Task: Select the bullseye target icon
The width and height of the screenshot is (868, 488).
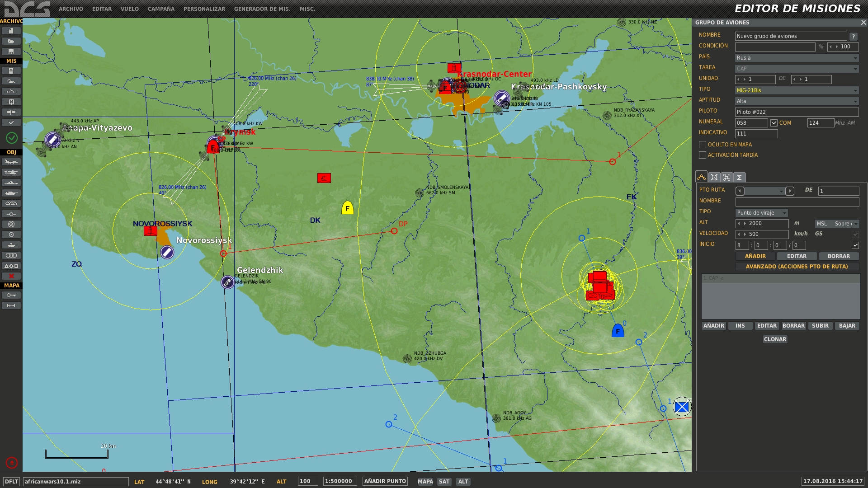Action: [x=11, y=224]
